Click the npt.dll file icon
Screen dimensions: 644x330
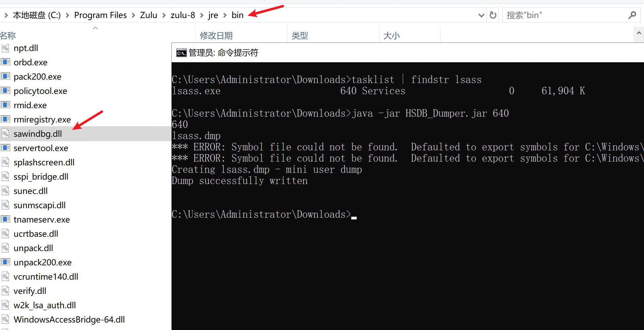(5, 48)
